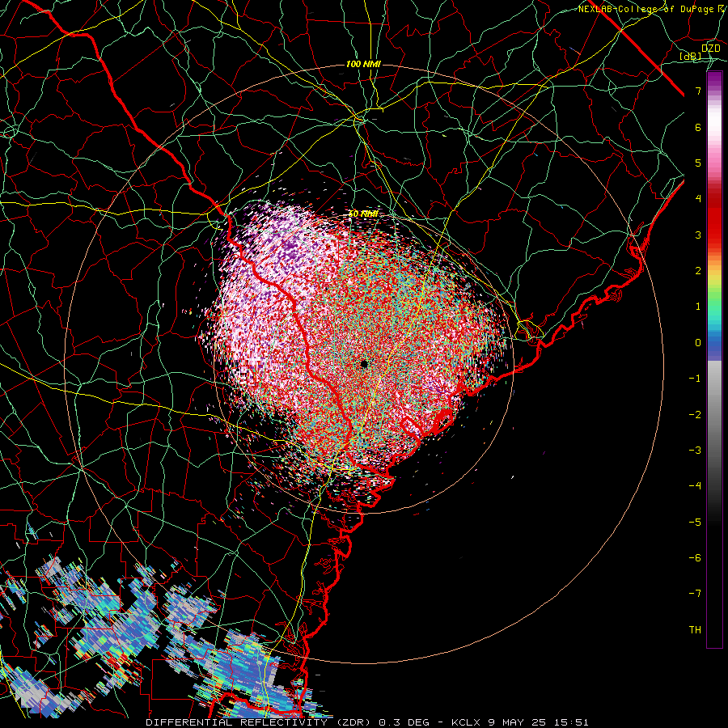Image resolution: width=728 pixels, height=728 pixels.
Task: Click the TH threshold label on the scale
Action: pos(695,630)
